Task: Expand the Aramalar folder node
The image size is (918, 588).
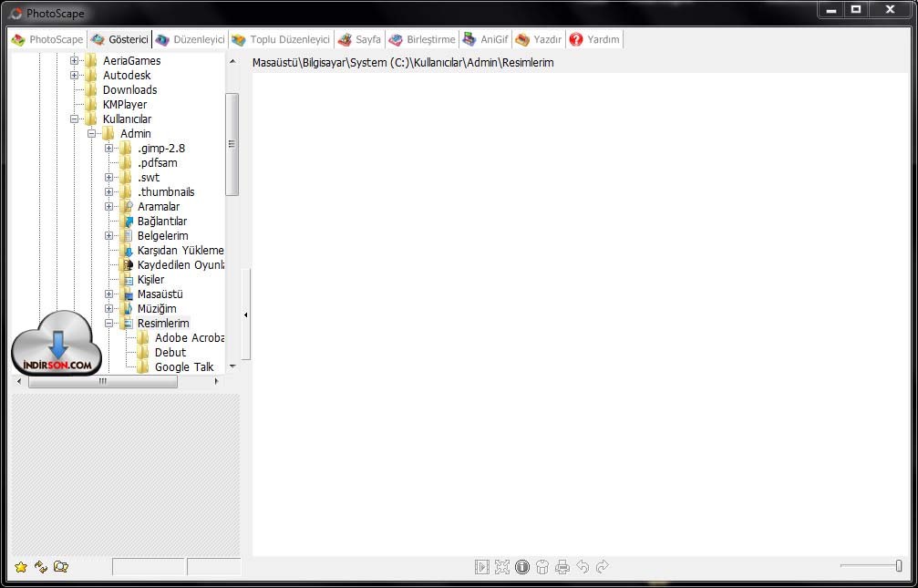Action: [108, 207]
